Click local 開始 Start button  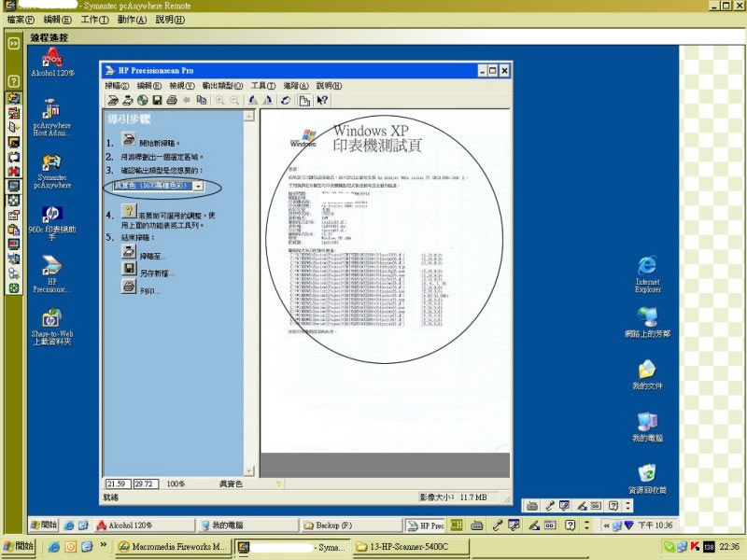click(x=18, y=546)
